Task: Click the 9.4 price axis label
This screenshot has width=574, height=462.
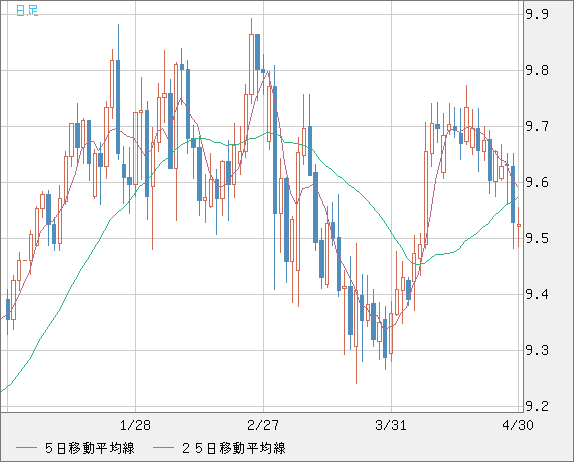Action: coord(537,294)
